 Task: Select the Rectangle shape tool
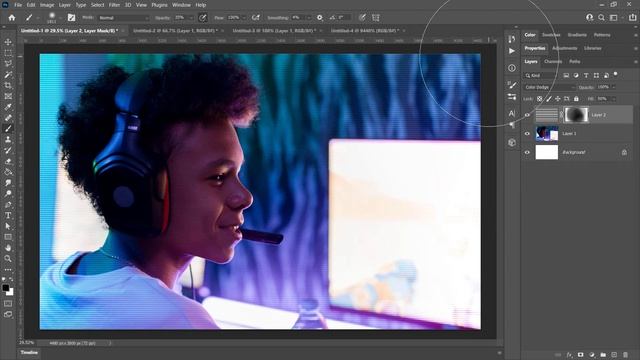(8, 237)
